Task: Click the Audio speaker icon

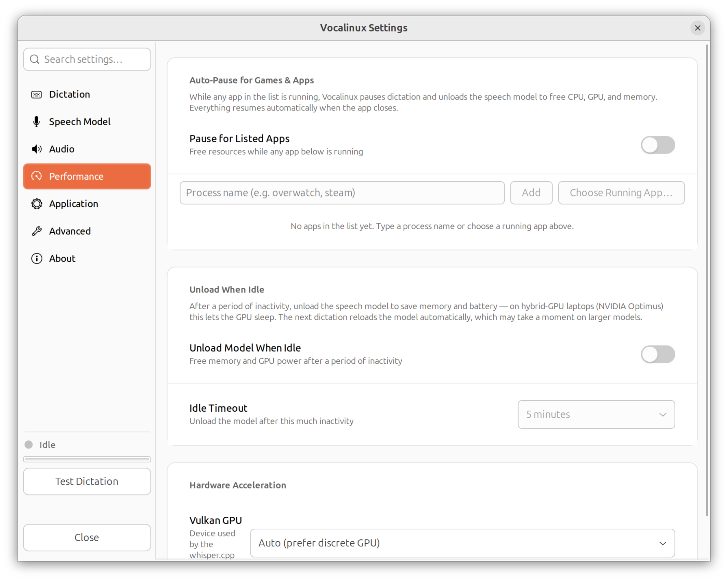Action: tap(36, 149)
